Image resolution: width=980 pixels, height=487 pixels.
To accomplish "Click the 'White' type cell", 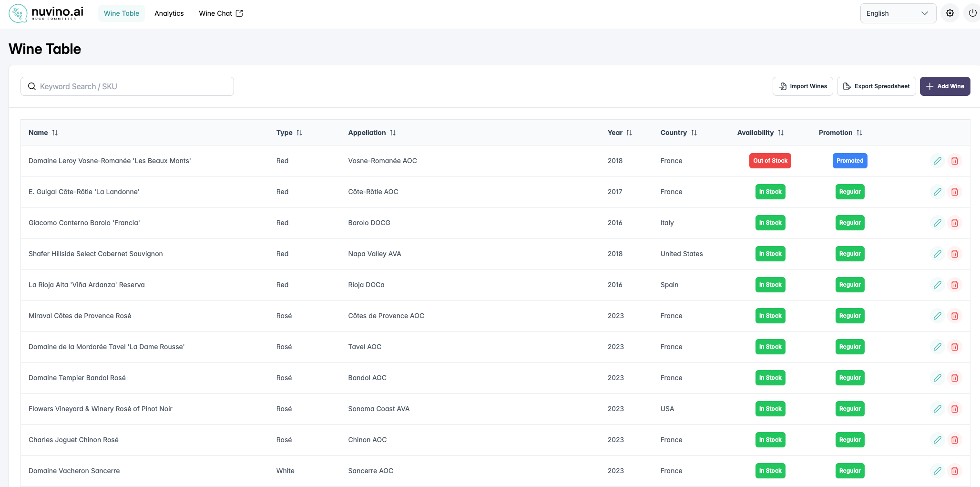I will (286, 471).
